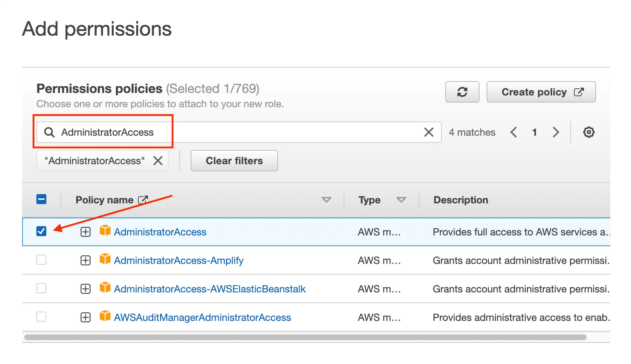The width and height of the screenshot is (631, 364).
Task: Sort by Policy name column arrow
Action: 326,200
